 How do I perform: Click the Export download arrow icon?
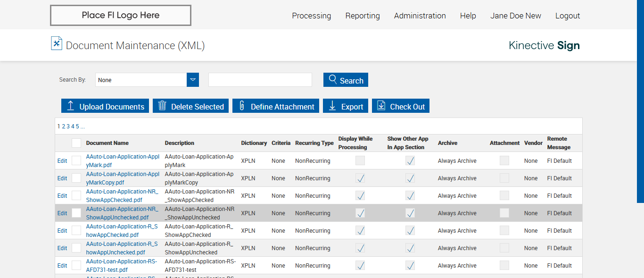332,106
